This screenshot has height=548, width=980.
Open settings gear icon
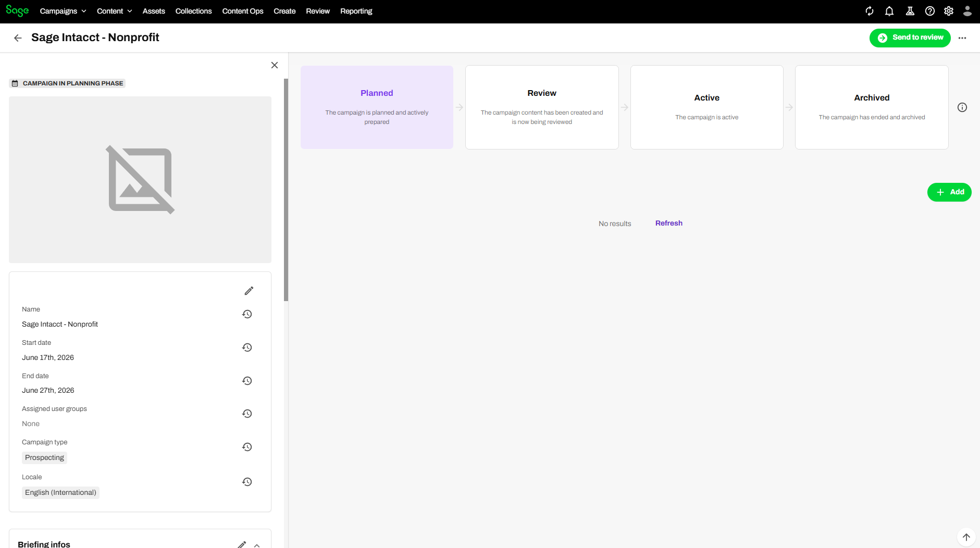coord(949,11)
